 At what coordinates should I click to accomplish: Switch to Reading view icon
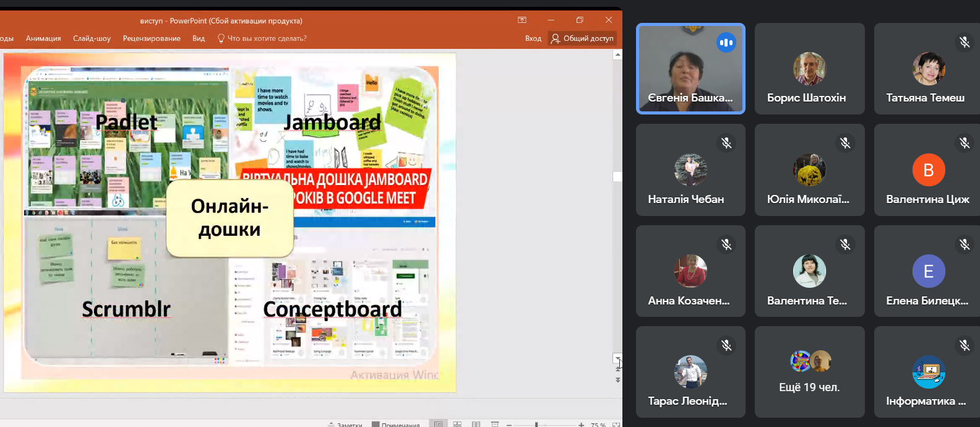[476, 424]
